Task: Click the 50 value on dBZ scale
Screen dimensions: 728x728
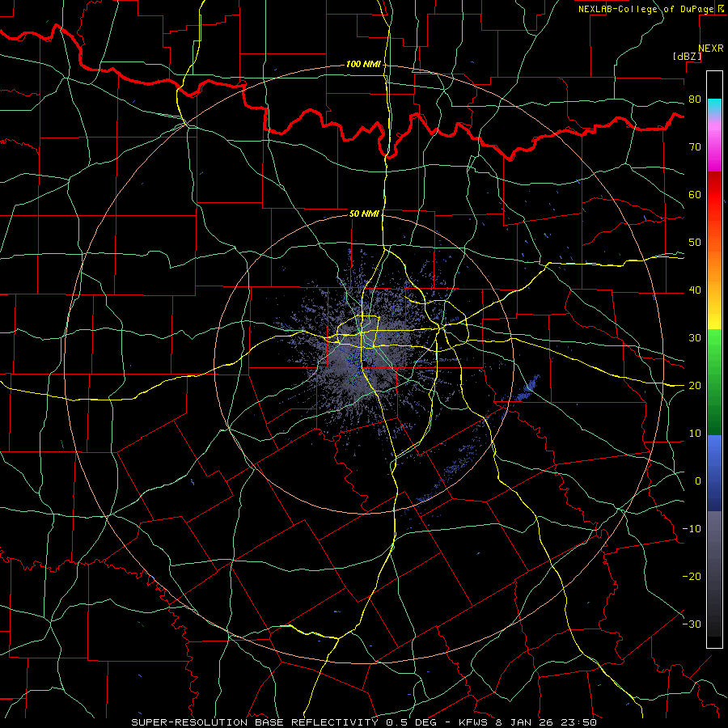Action: point(695,243)
